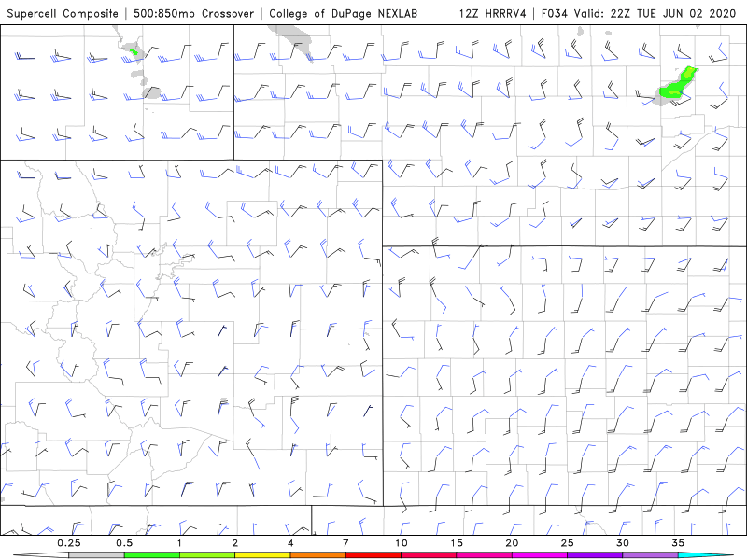Click the legend value 35

point(678,543)
